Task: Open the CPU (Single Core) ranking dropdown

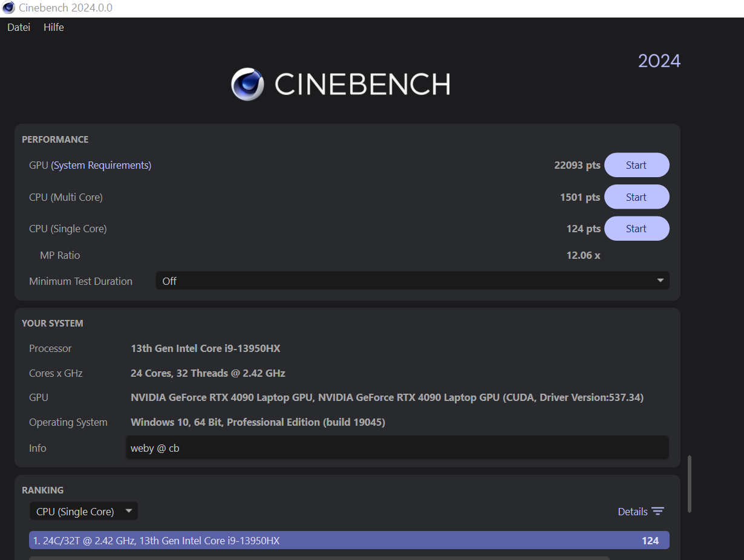Action: 83,511
